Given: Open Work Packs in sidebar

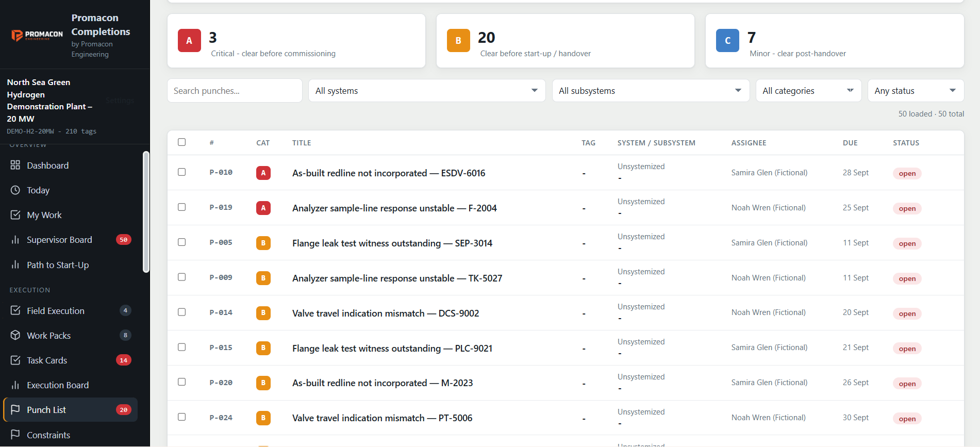Looking at the screenshot, I should tap(71, 335).
